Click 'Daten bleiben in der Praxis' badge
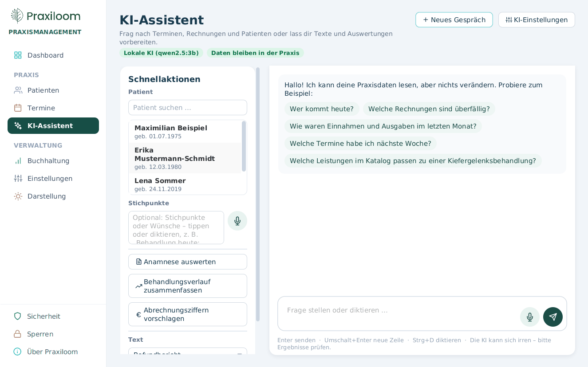The image size is (588, 367). 255,53
